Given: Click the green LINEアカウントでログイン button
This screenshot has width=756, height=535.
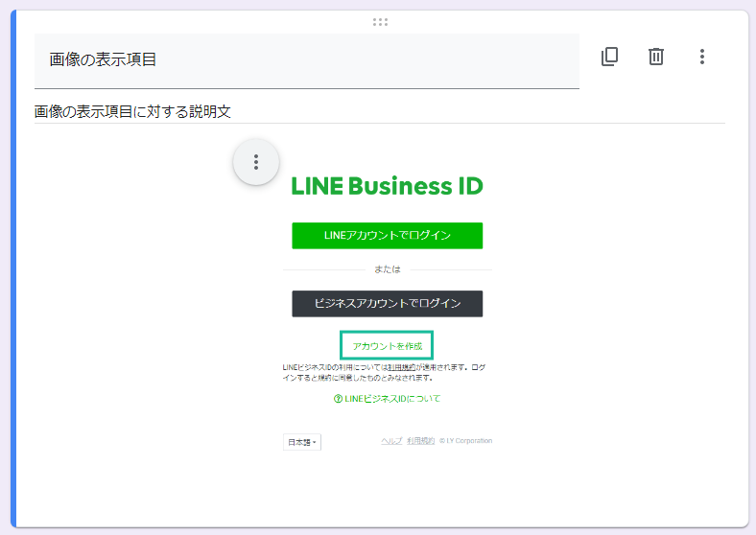Looking at the screenshot, I should point(388,236).
